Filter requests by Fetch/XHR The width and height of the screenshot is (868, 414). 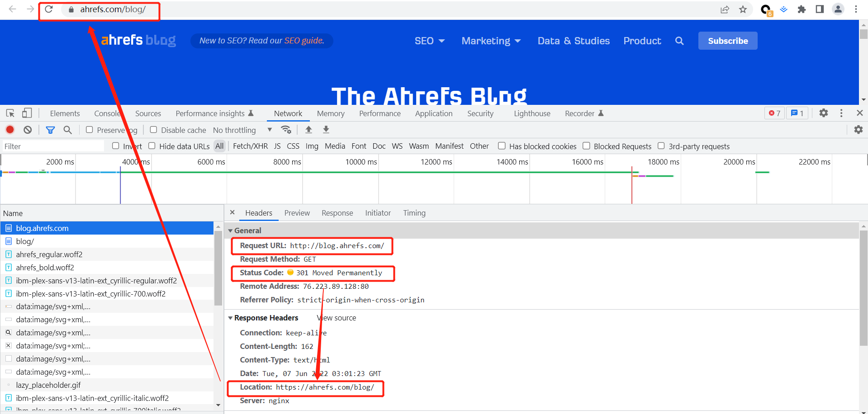coord(250,146)
